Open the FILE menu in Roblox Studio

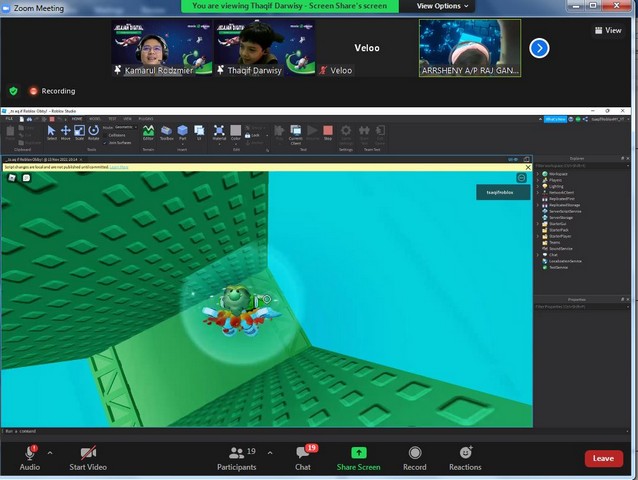click(8, 118)
